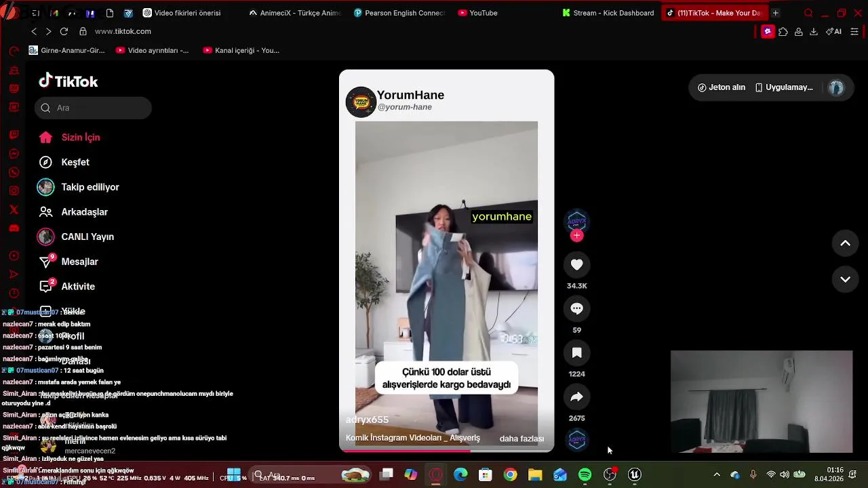
Task: Click Jeton alın coin button
Action: coord(722,87)
